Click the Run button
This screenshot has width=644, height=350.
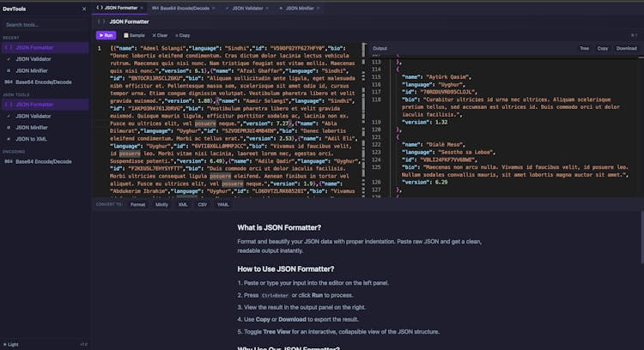(106, 35)
